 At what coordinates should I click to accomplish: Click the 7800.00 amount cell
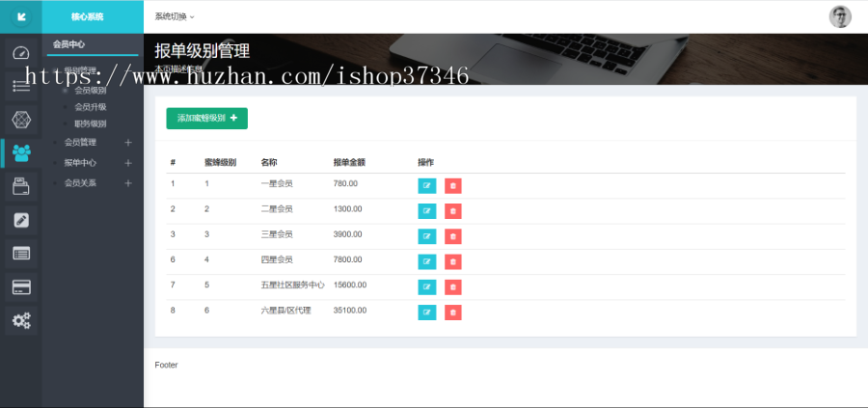click(x=347, y=259)
